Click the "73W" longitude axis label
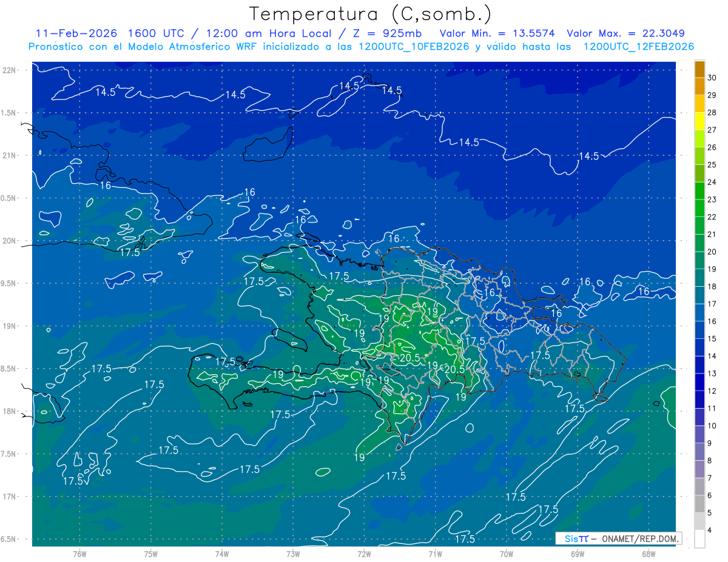This screenshot has height=562, width=728. coord(293,554)
